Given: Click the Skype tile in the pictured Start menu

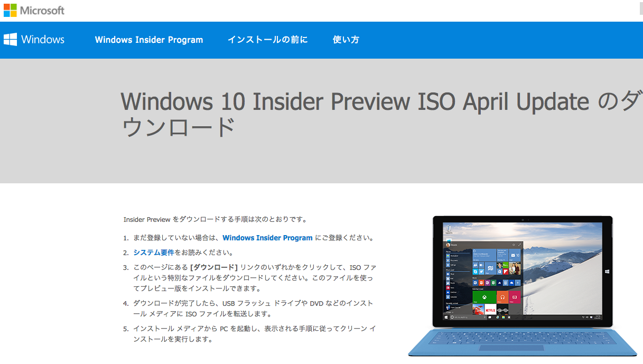Looking at the screenshot, I should (x=475, y=272).
